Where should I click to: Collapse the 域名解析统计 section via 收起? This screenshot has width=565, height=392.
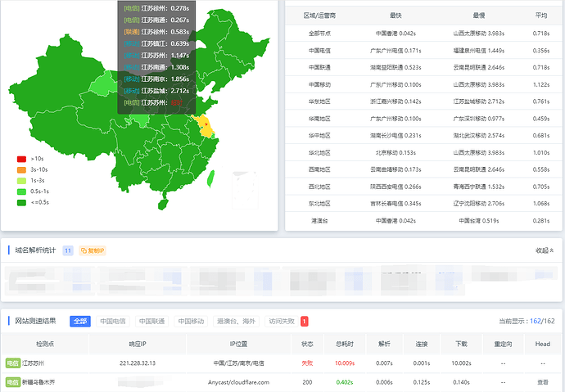pyautogui.click(x=544, y=250)
